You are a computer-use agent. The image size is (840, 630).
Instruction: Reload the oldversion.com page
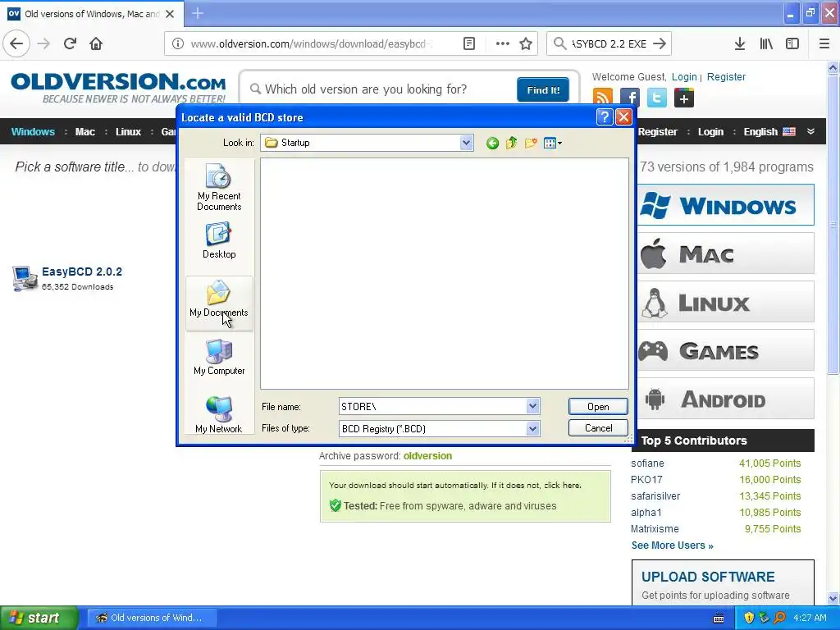tap(71, 43)
